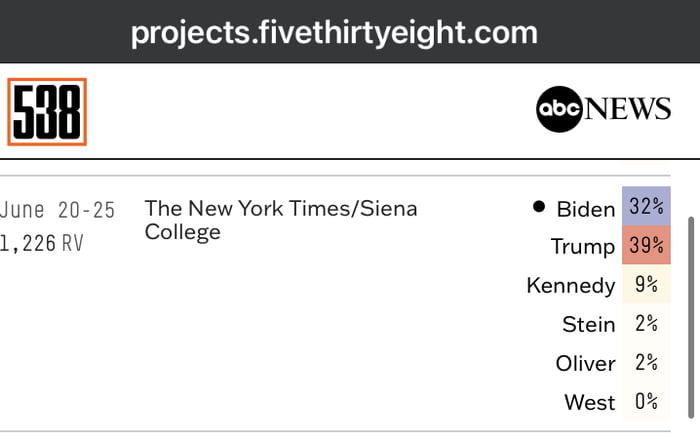Click the 538 logo icon
This screenshot has width=700, height=441.
coord(47,111)
